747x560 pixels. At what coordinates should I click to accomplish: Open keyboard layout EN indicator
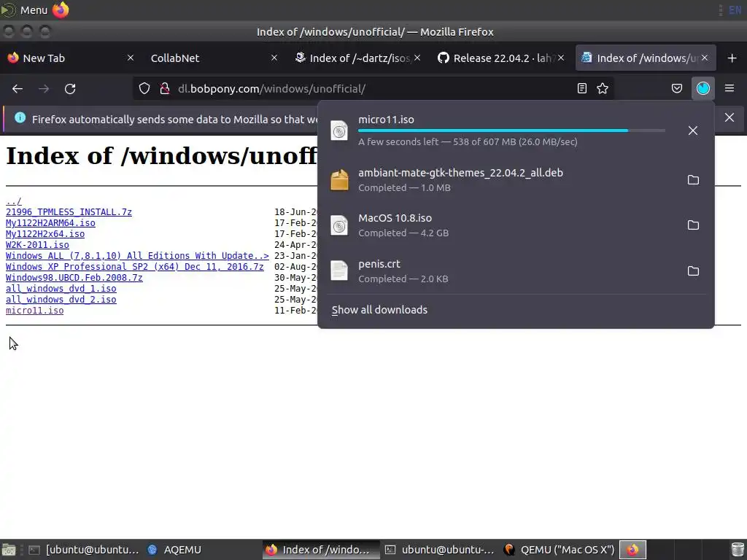pos(735,10)
